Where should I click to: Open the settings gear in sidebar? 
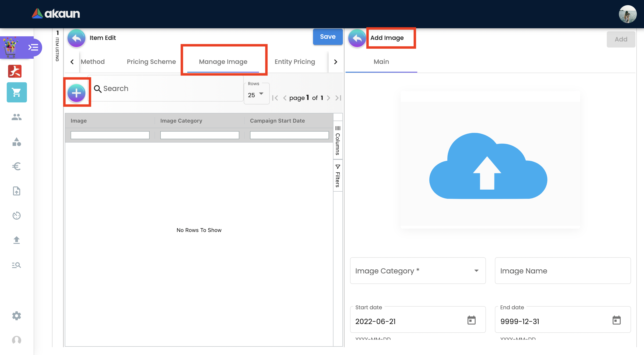coord(17,316)
